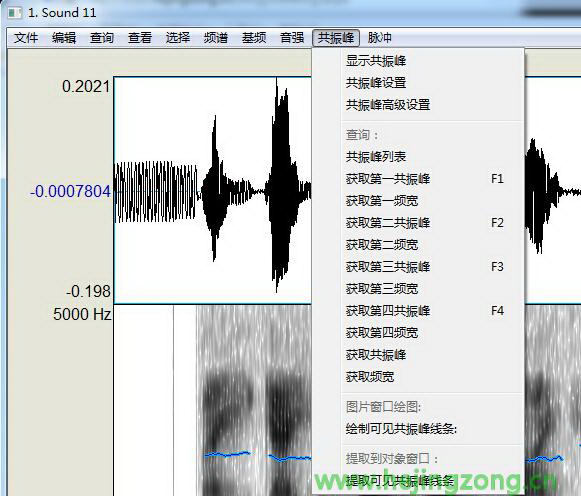581x496 pixels.
Task: Open the 文件 menu
Action: pyautogui.click(x=26, y=38)
